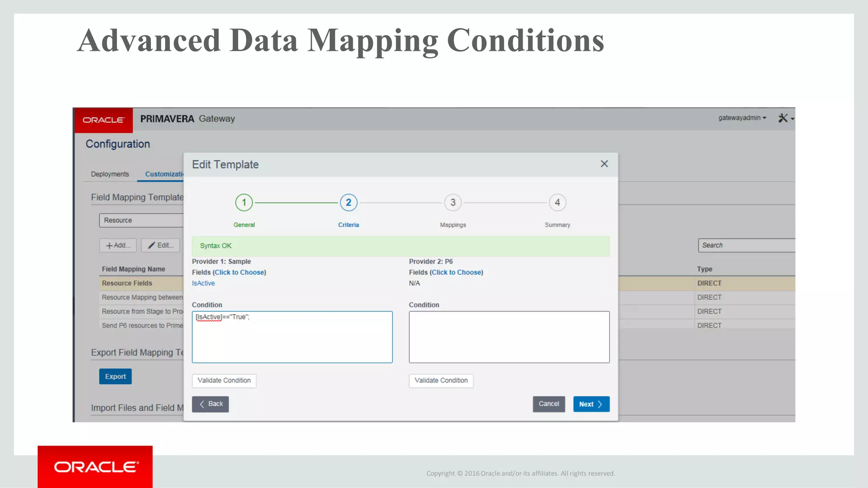Click the Oracle logo in Gateway header
The image size is (868, 488).
tap(103, 120)
